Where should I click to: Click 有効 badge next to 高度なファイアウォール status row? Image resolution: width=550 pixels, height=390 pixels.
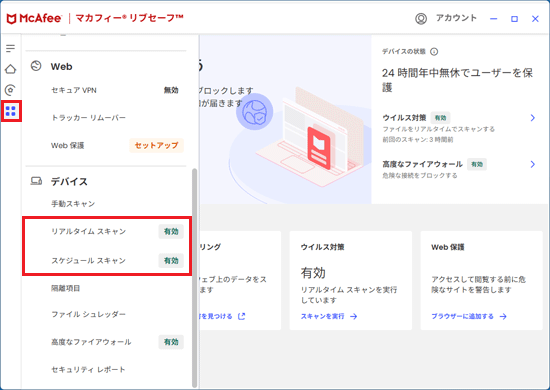[477, 164]
